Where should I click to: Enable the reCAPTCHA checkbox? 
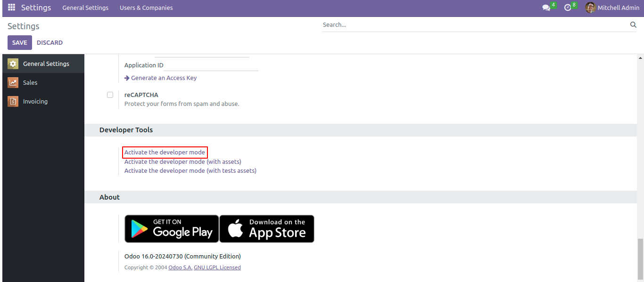click(110, 95)
